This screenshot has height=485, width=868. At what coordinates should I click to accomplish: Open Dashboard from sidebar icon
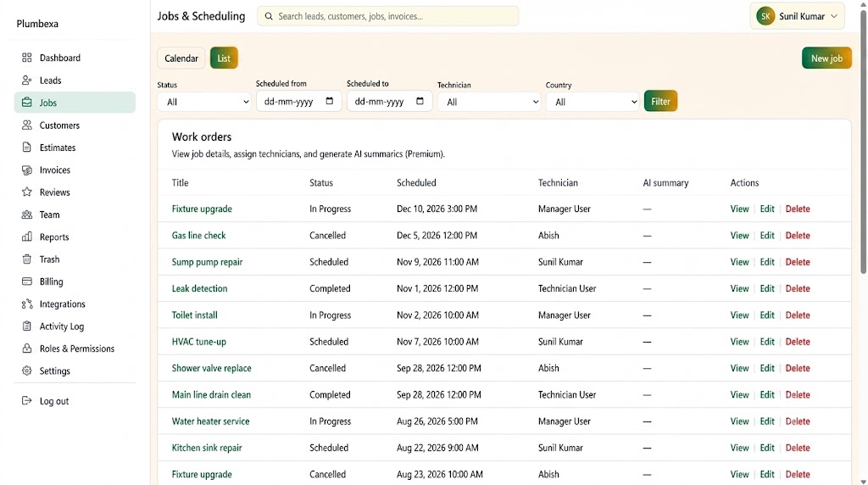pyautogui.click(x=26, y=58)
